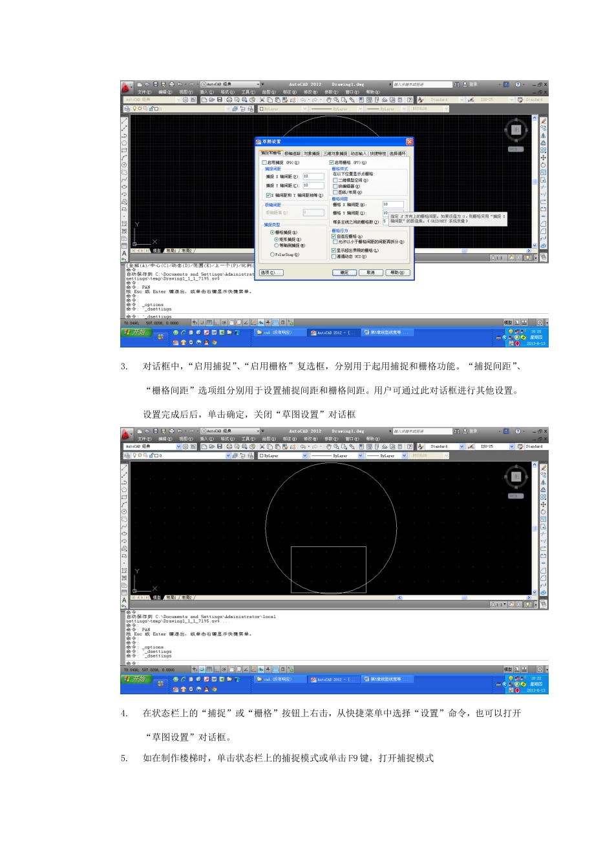The width and height of the screenshot is (614, 868).
Task: Select the Rectangle tool in the circle-drawing screenshot
Action: tap(124, 497)
